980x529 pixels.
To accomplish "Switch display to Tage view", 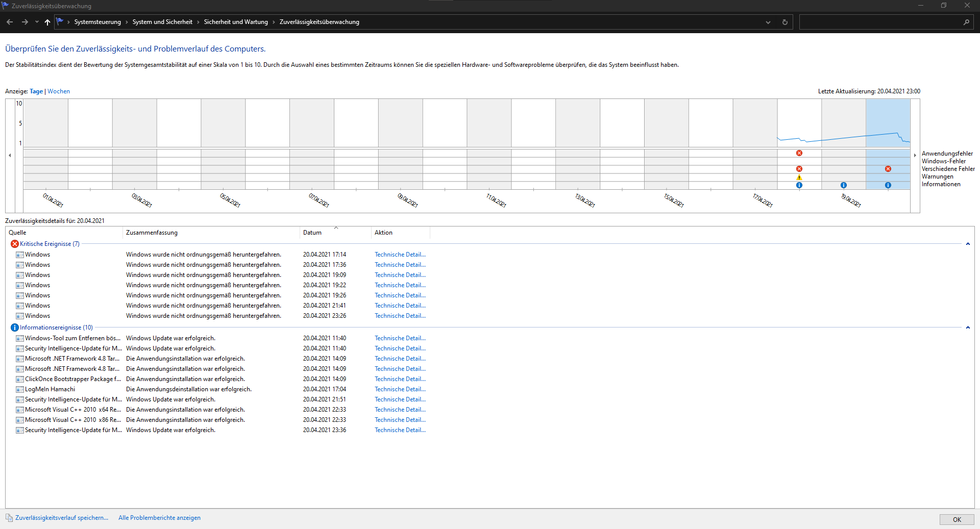I will (x=36, y=91).
